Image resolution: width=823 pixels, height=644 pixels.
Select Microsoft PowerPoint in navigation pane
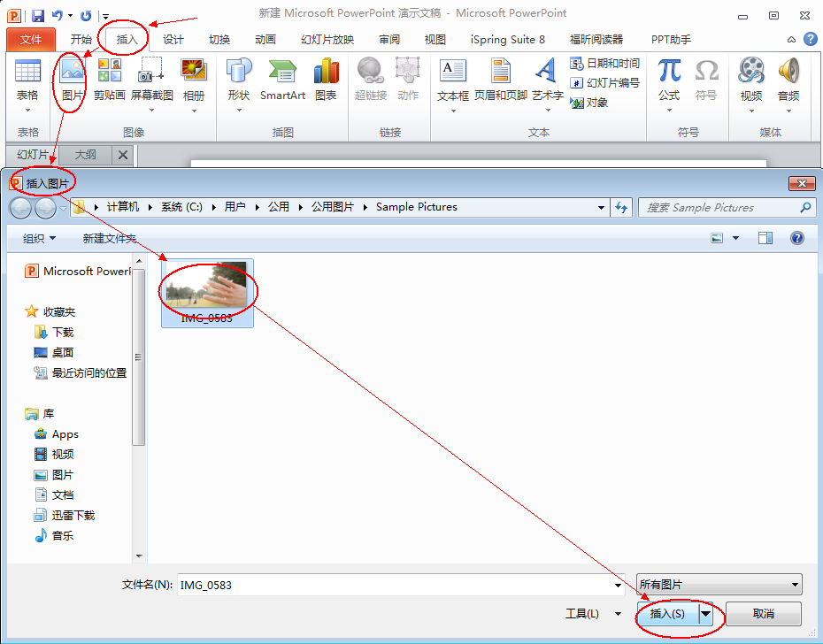click(x=78, y=271)
